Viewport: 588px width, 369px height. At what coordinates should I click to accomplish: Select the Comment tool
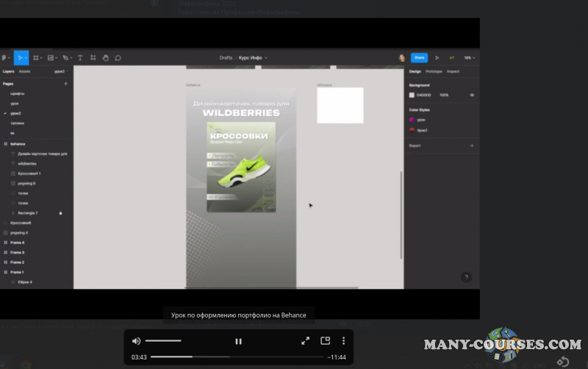tap(118, 57)
